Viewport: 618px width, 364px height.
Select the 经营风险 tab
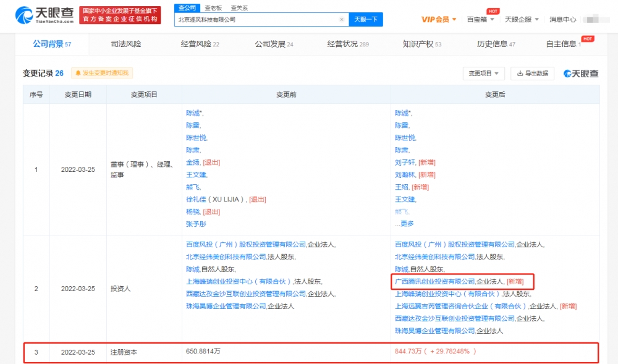200,44
